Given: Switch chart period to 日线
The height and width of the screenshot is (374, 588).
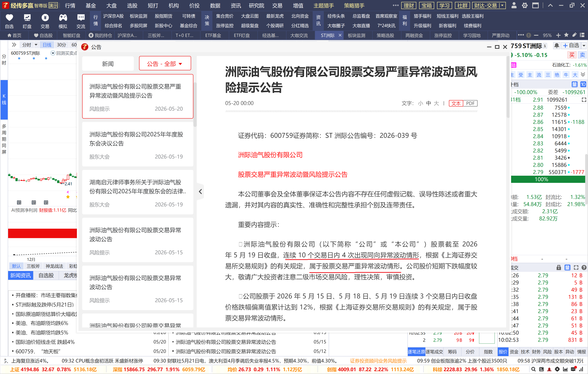Looking at the screenshot, I should [x=47, y=45].
